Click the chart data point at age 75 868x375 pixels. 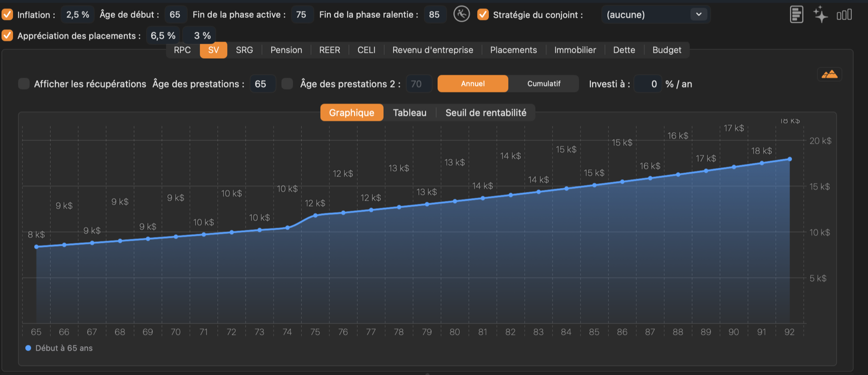tap(315, 215)
